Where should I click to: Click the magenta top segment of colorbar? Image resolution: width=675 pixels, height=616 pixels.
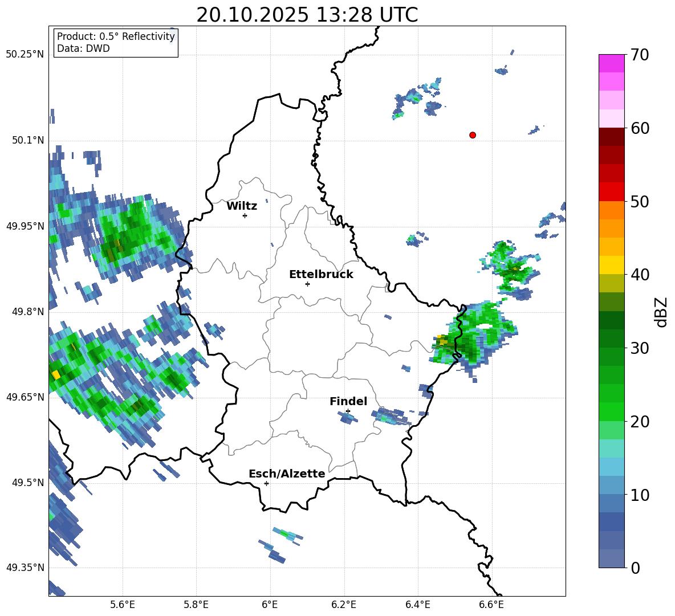click(611, 63)
